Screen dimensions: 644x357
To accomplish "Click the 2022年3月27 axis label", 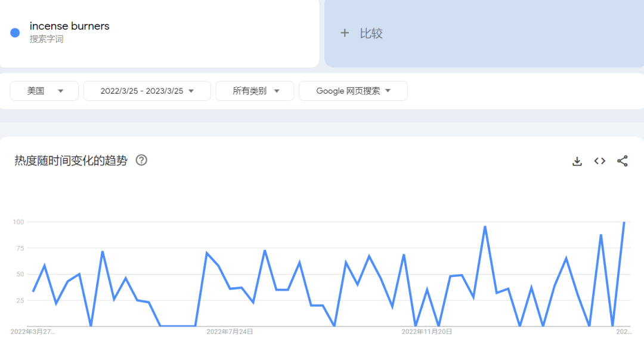I will click(33, 331).
